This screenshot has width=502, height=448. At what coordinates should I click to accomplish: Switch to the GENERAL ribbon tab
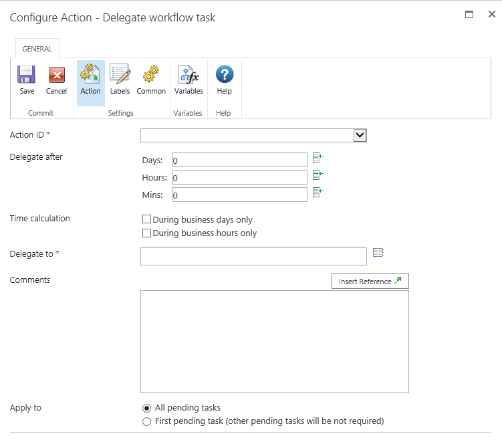[37, 49]
